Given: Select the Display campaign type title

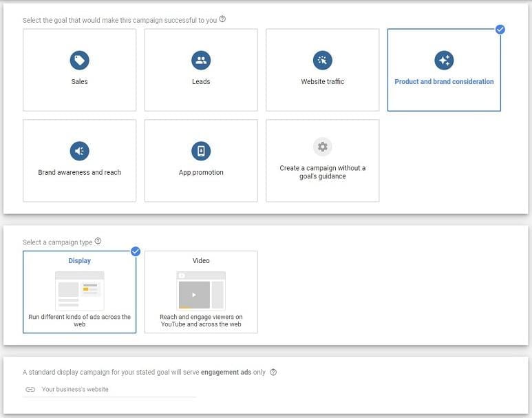Looking at the screenshot, I should (79, 260).
